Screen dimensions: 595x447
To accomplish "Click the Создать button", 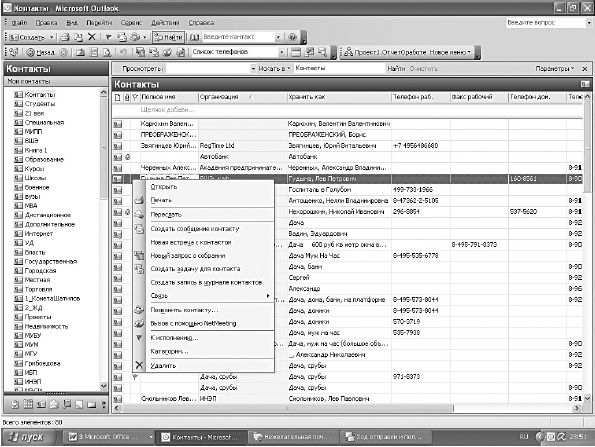I will tap(27, 37).
